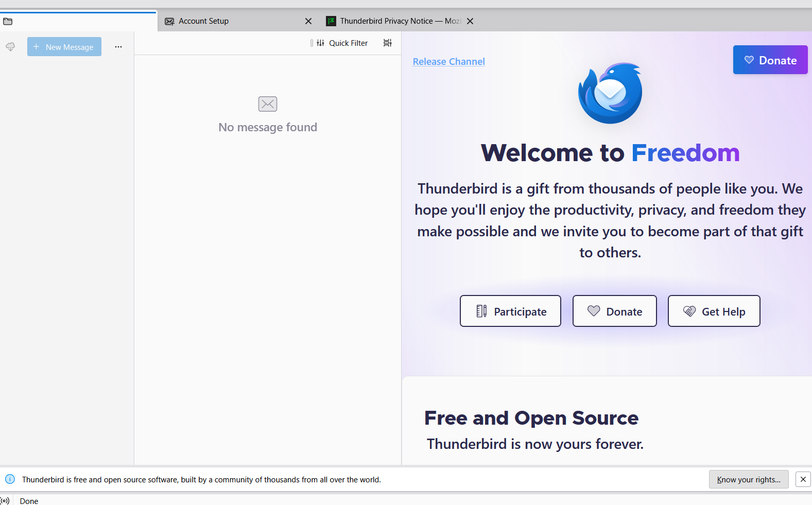
Task: Close the Thunderbird Privacy Notice tab
Action: pyautogui.click(x=470, y=21)
